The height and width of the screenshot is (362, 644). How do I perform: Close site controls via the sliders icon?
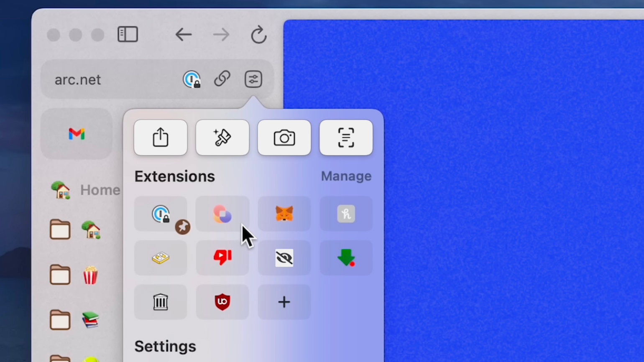point(253,79)
